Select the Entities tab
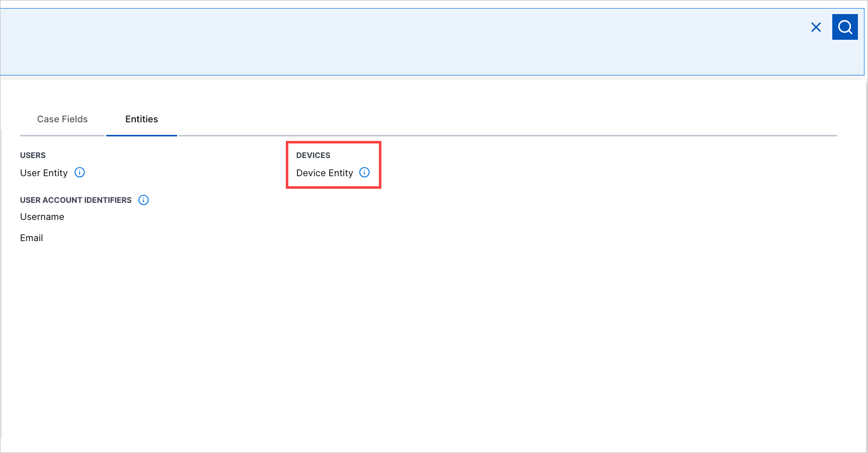Viewport: 868px width, 453px height. (141, 119)
